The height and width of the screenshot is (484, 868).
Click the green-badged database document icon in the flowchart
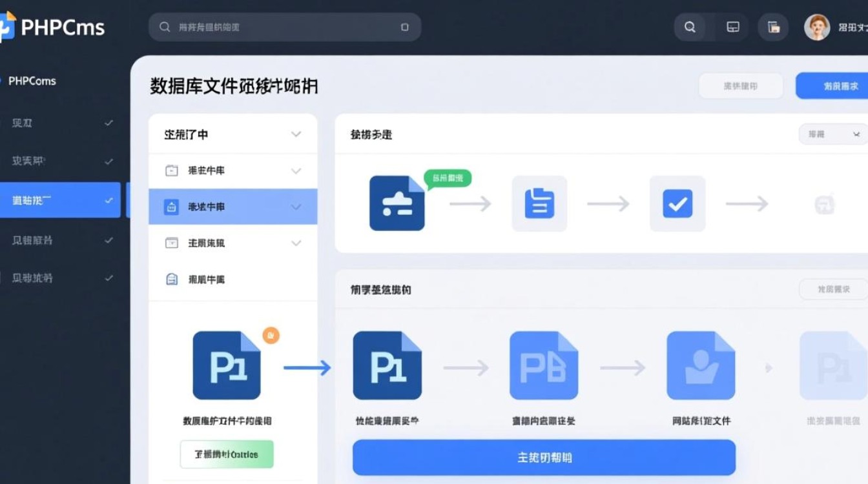coord(397,203)
